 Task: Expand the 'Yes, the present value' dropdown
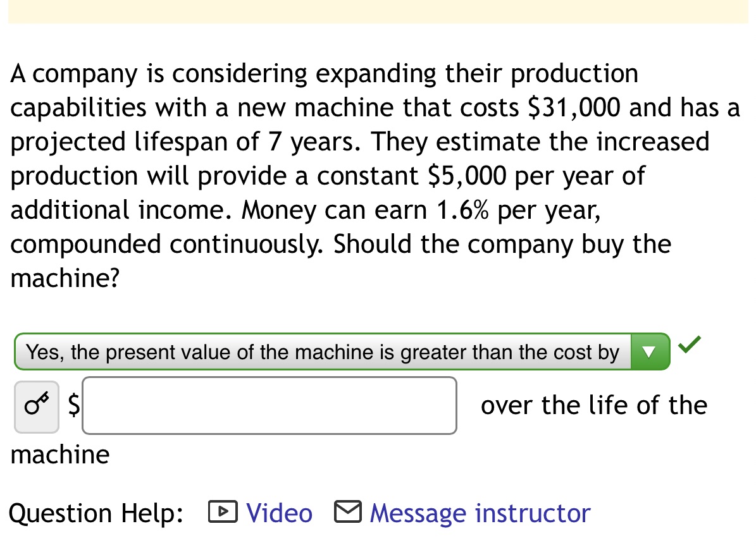pyautogui.click(x=649, y=351)
